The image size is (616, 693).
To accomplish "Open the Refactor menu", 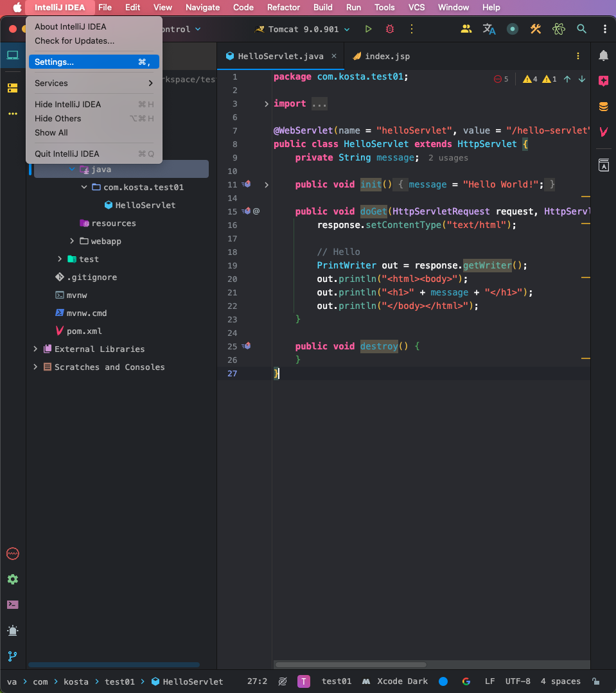I will coord(283,8).
